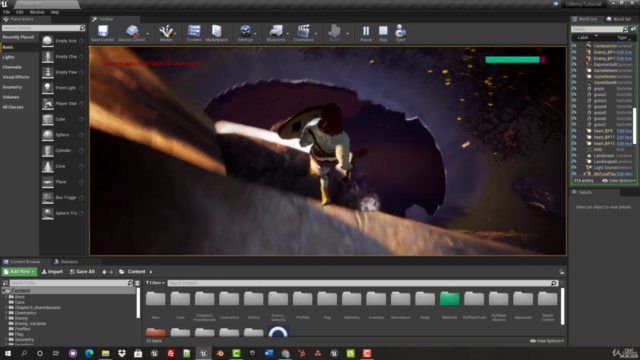This screenshot has width=640, height=360.
Task: Open the Add New dropdown
Action: point(19,272)
